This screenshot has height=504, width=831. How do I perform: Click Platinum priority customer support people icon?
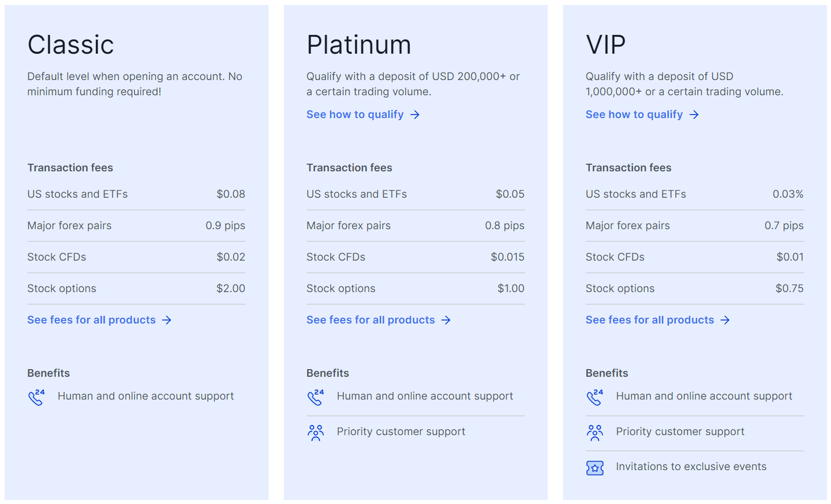(x=316, y=432)
